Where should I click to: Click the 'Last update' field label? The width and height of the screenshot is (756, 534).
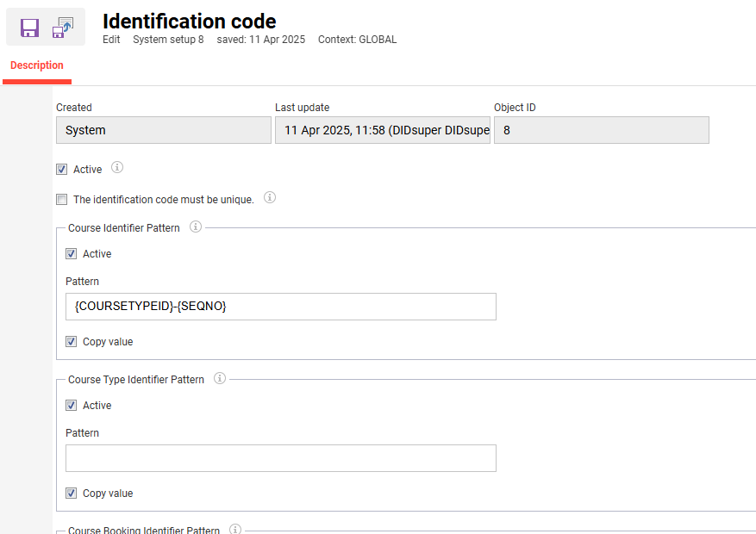(303, 108)
